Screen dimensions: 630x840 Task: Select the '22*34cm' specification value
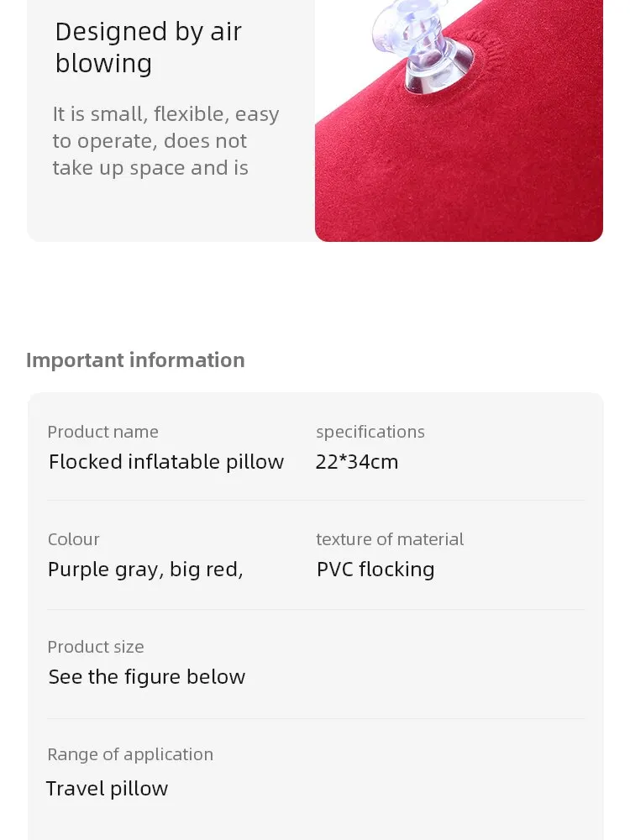(357, 462)
